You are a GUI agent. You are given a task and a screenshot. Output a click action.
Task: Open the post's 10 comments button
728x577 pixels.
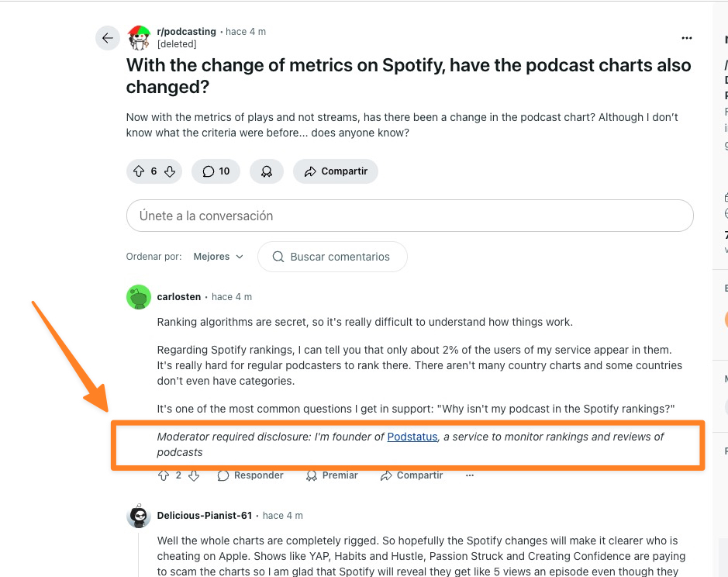216,171
